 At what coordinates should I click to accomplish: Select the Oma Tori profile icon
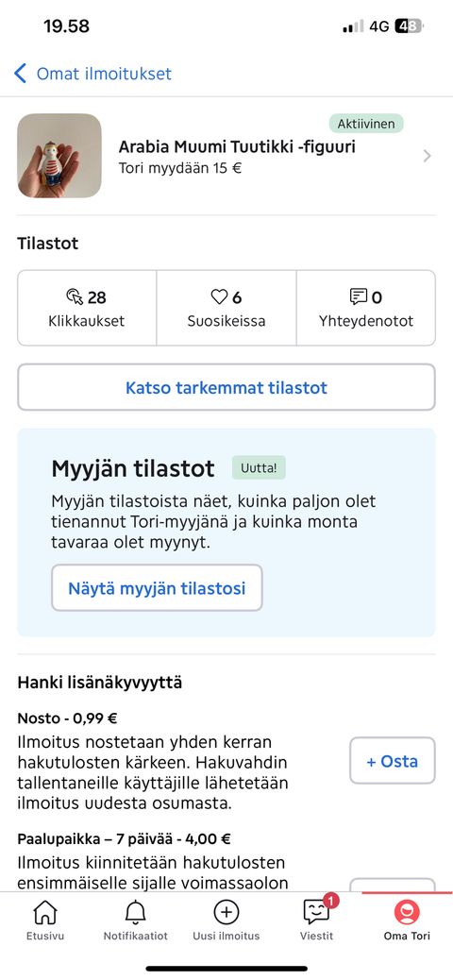click(407, 913)
